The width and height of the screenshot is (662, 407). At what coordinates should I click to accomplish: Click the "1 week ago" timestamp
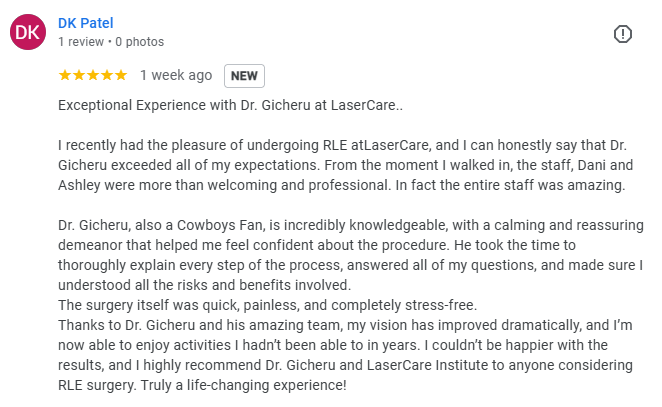tap(176, 75)
